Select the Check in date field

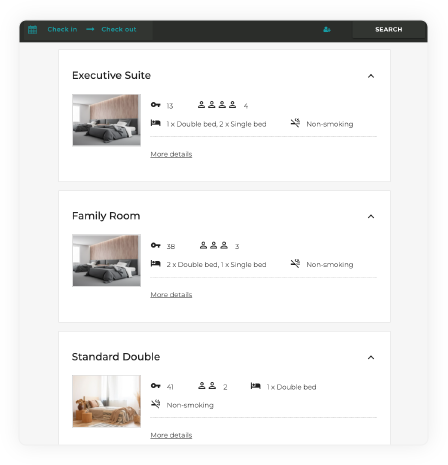tap(62, 29)
